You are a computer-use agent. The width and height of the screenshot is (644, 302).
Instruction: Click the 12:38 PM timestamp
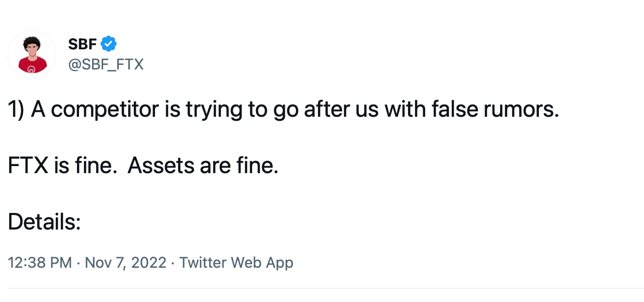coord(40,262)
